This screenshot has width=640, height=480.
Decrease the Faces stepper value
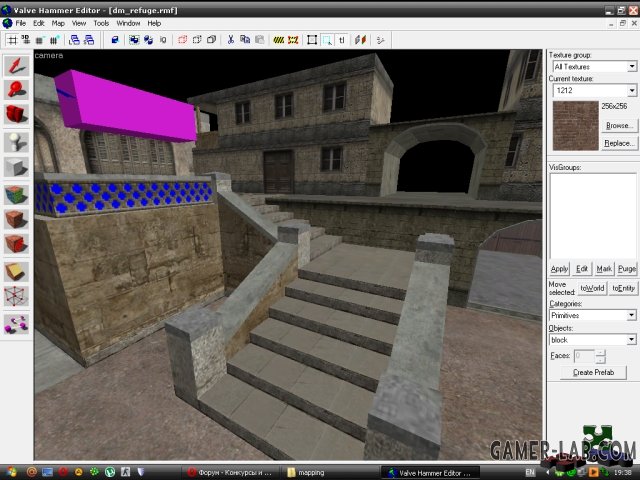click(600, 360)
